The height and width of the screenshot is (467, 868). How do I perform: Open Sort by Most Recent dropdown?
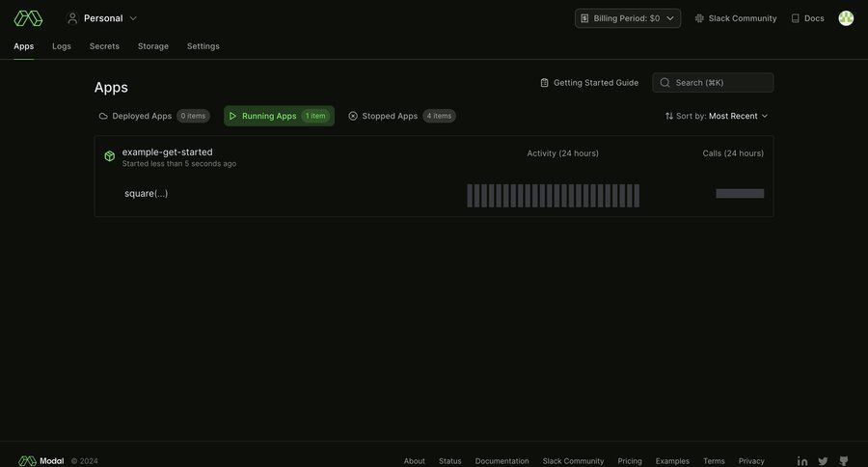[717, 116]
